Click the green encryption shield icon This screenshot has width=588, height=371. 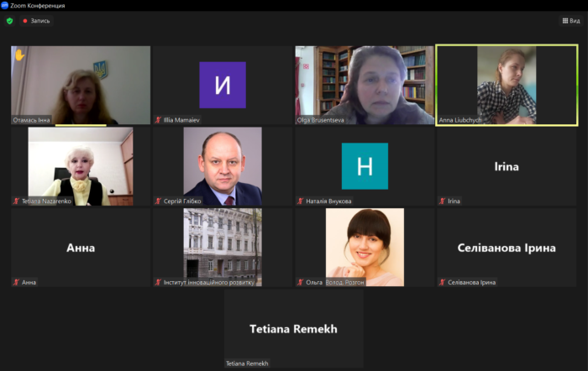pyautogui.click(x=10, y=21)
